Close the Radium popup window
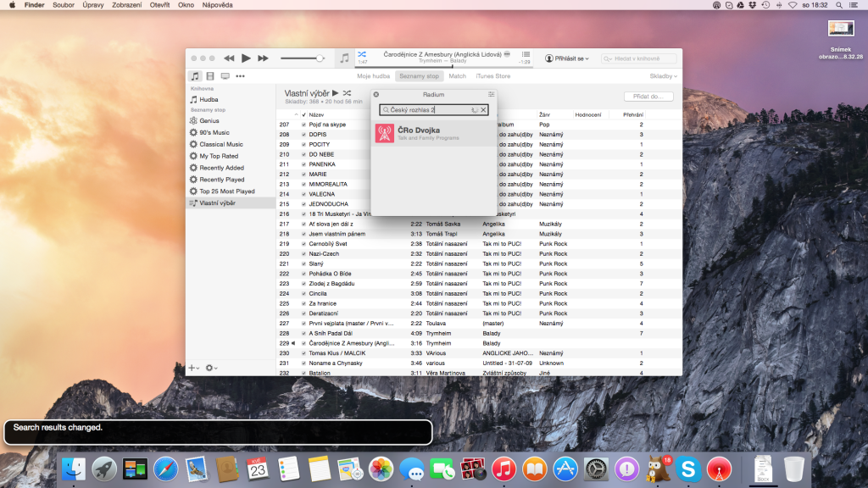868x488 pixels. [x=376, y=95]
